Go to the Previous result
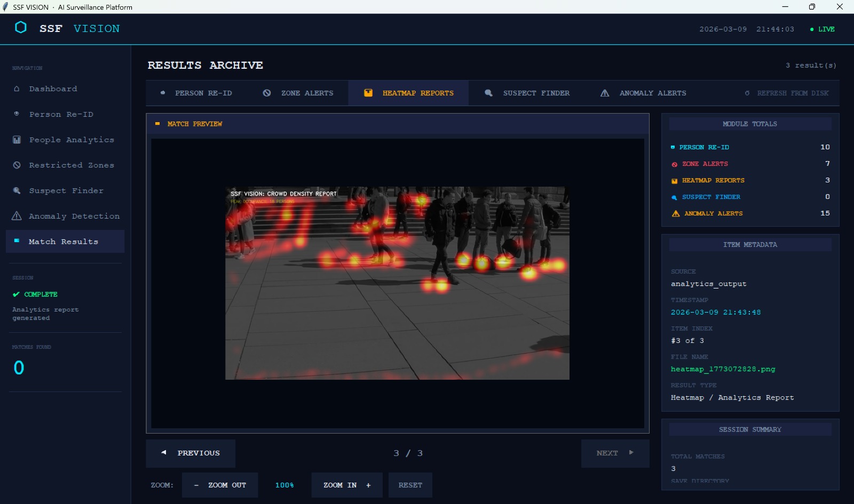Screen dimensions: 854x504 [x=191, y=453]
